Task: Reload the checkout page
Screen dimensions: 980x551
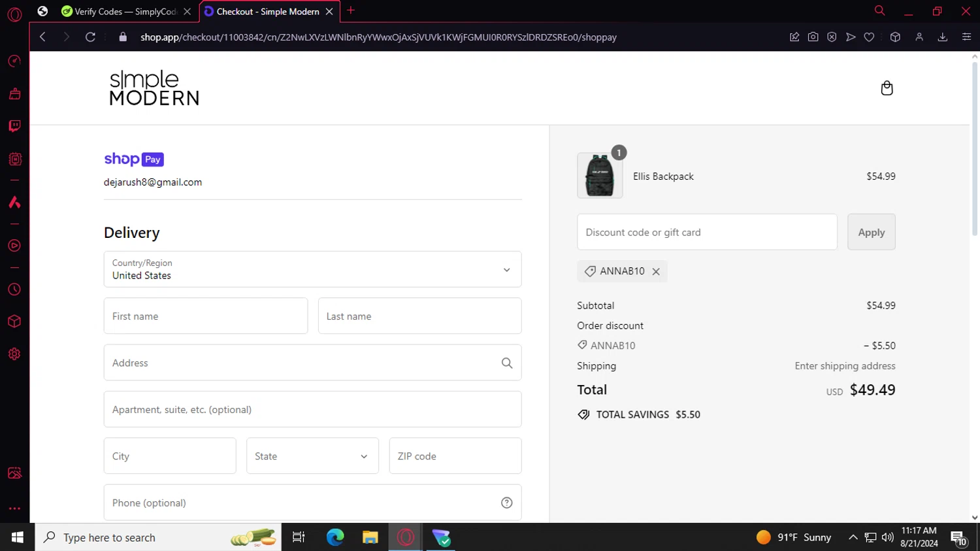Action: (90, 37)
